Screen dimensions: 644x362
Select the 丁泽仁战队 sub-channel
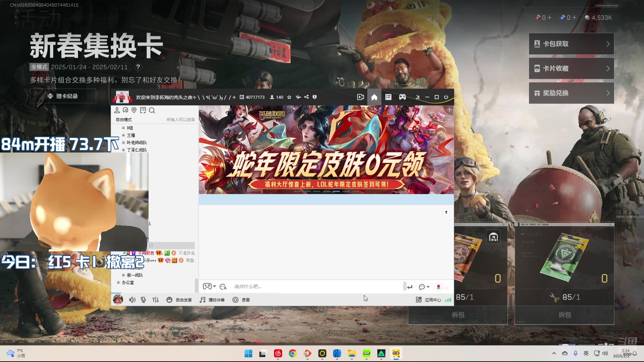tap(137, 150)
